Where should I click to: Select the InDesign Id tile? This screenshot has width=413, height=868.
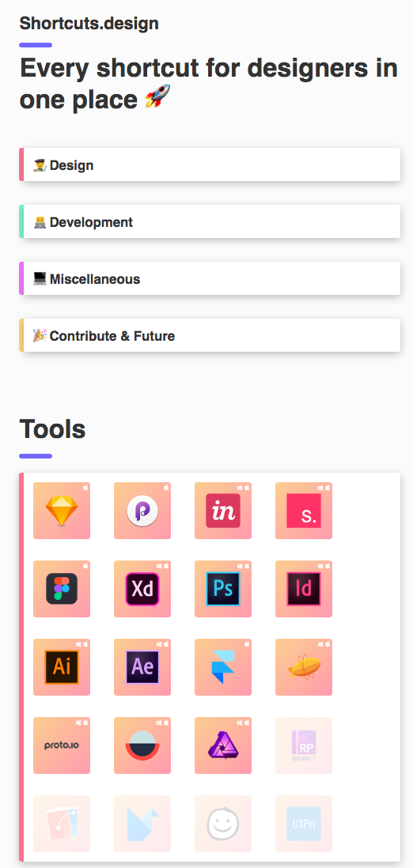point(304,589)
